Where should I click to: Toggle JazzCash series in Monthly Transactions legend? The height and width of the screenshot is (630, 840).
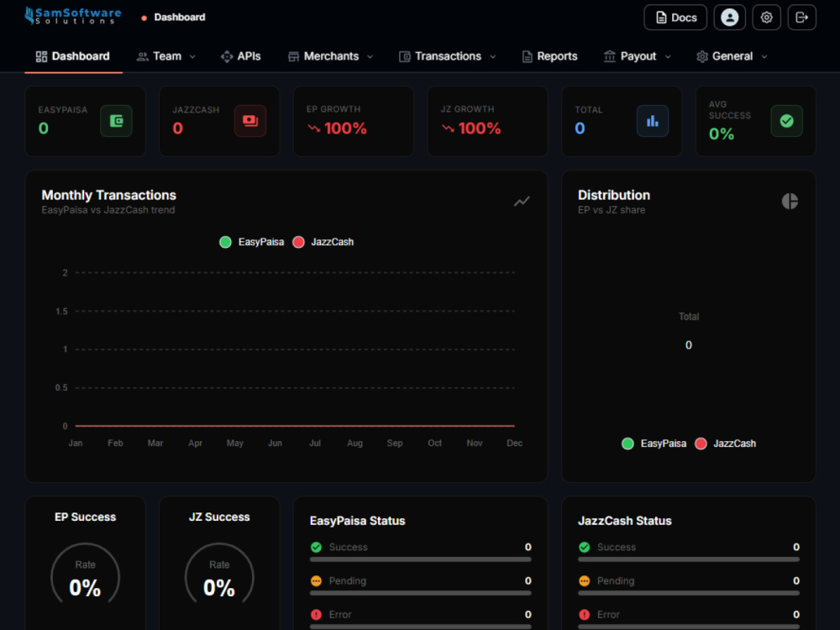[x=323, y=242]
